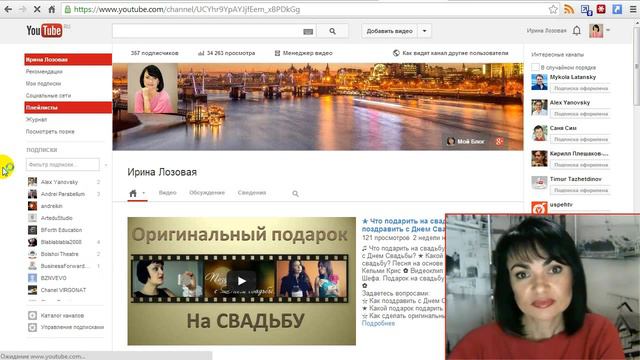640x360 pixels.
Task: Bookmark this page with star icon
Action: coord(553,9)
